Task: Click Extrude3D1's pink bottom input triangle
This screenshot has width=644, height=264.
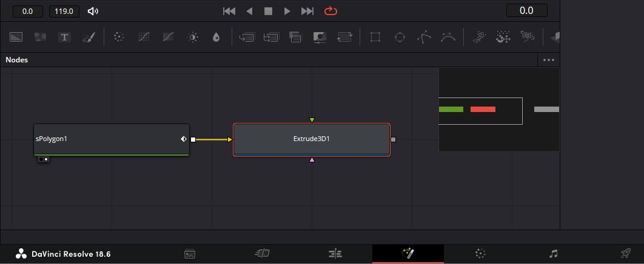Action: [x=312, y=159]
